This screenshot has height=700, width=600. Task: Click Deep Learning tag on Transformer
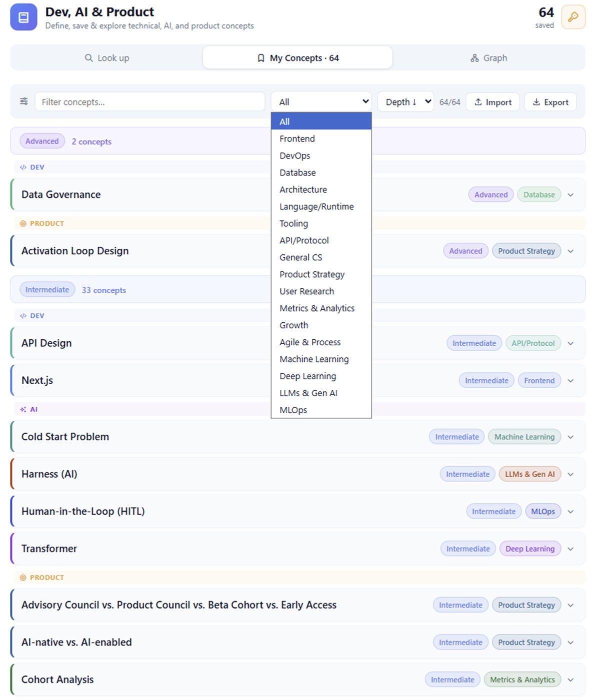[530, 549]
